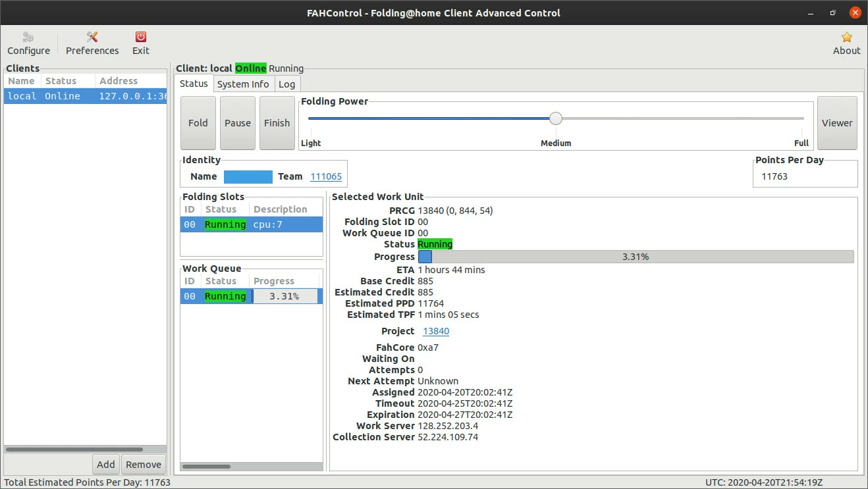Click Assigned timestamp 2020-04-20T20:02:41Z
This screenshot has width=868, height=489.
tap(465, 392)
